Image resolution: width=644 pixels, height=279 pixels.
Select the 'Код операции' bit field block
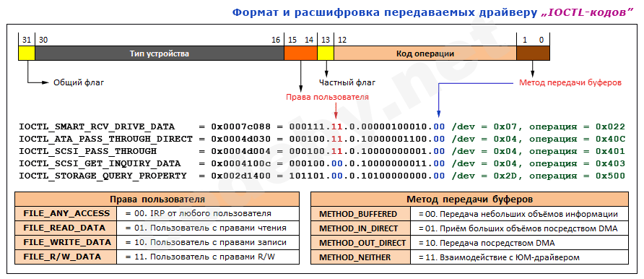pyautogui.click(x=425, y=53)
